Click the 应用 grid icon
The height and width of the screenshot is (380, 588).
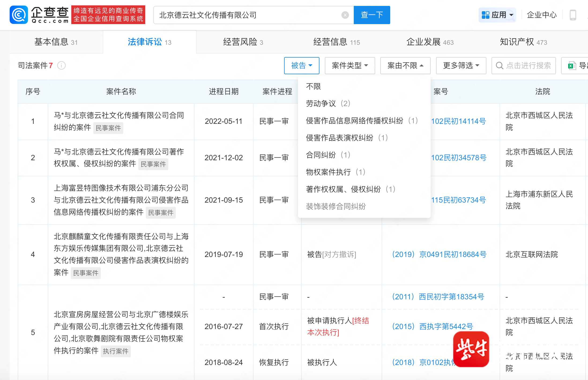(485, 15)
